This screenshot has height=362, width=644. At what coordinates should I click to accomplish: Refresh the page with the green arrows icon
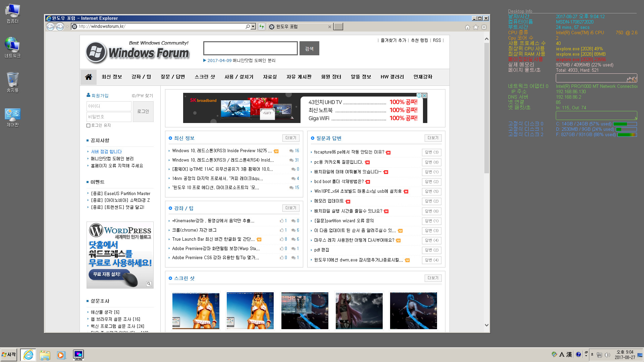[261, 26]
